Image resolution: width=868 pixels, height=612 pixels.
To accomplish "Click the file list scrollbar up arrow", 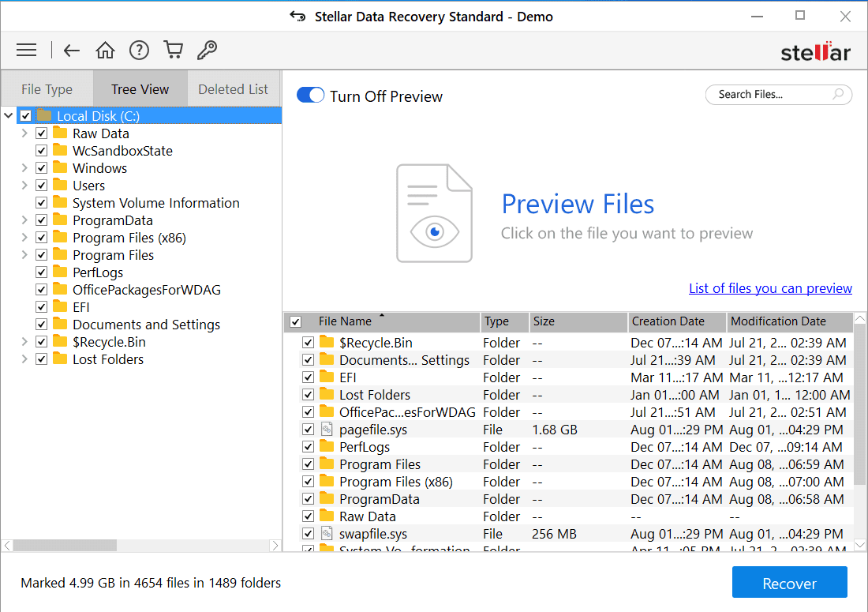I will click(859, 318).
